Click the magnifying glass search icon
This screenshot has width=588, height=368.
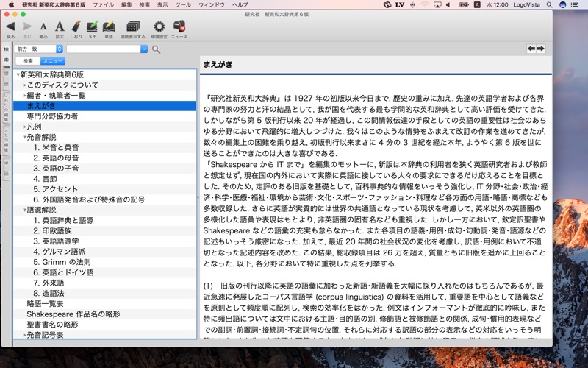click(157, 49)
